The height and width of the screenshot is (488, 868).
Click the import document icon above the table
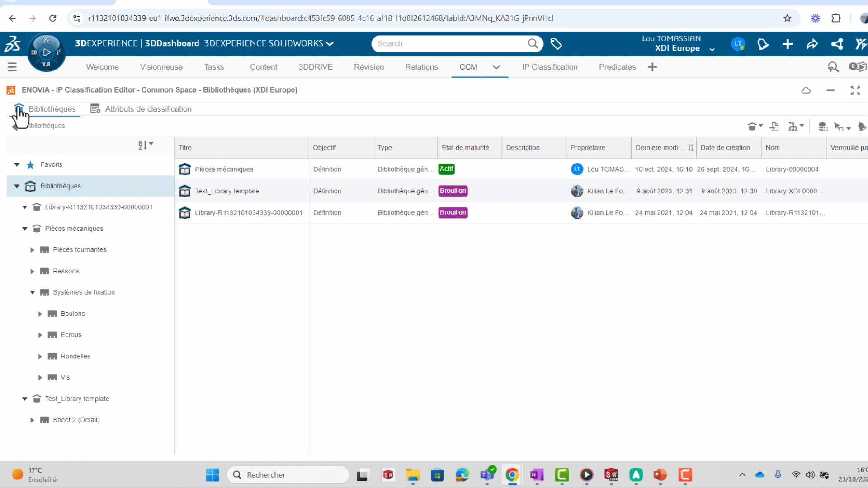(x=774, y=127)
